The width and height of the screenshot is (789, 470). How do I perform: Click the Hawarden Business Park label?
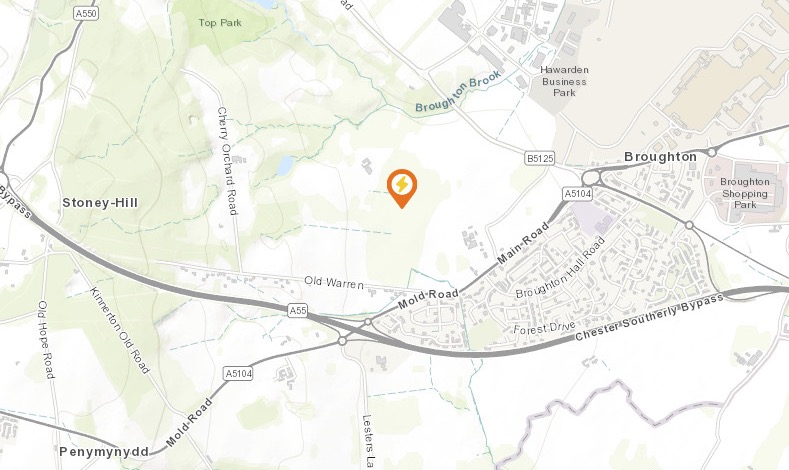coord(564,81)
